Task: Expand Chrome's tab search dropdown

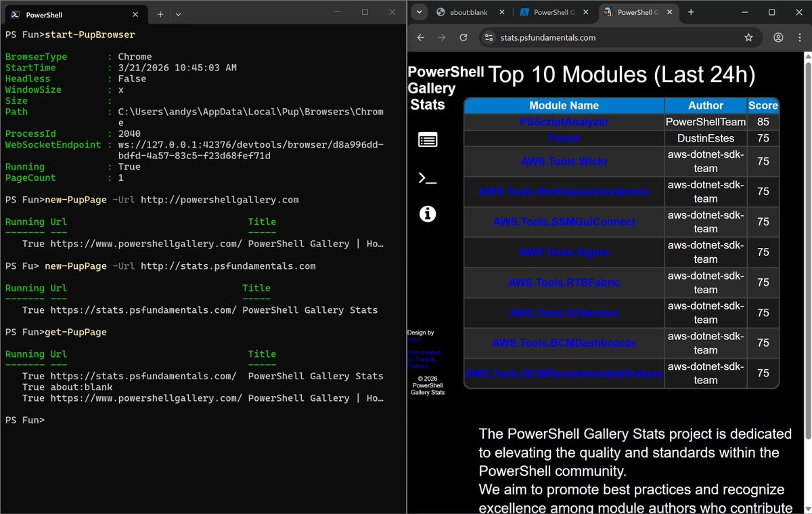Action: click(419, 12)
